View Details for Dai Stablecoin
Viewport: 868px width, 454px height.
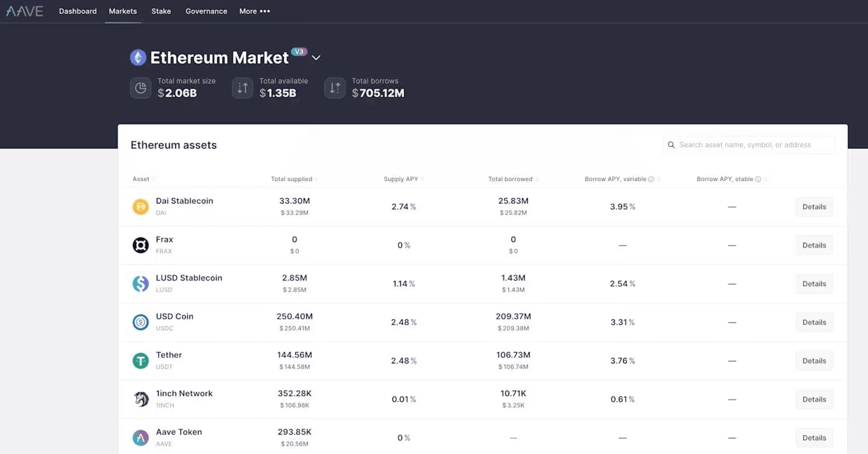pos(814,207)
